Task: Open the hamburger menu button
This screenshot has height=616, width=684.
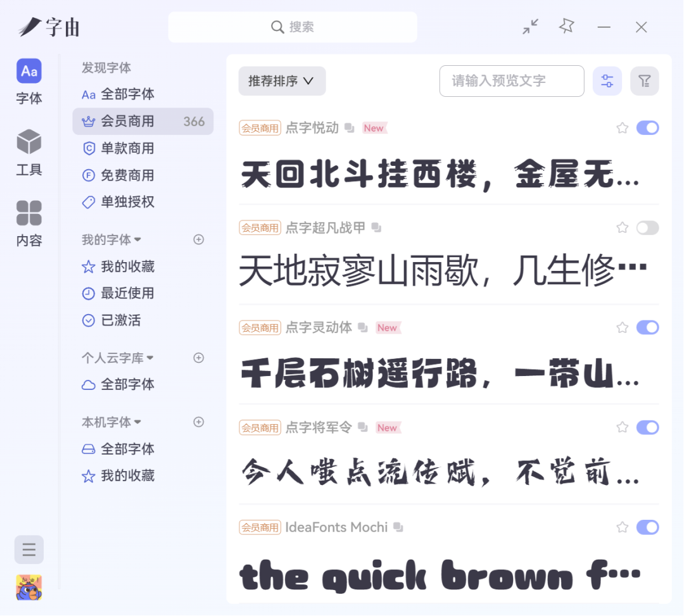Action: 29,550
